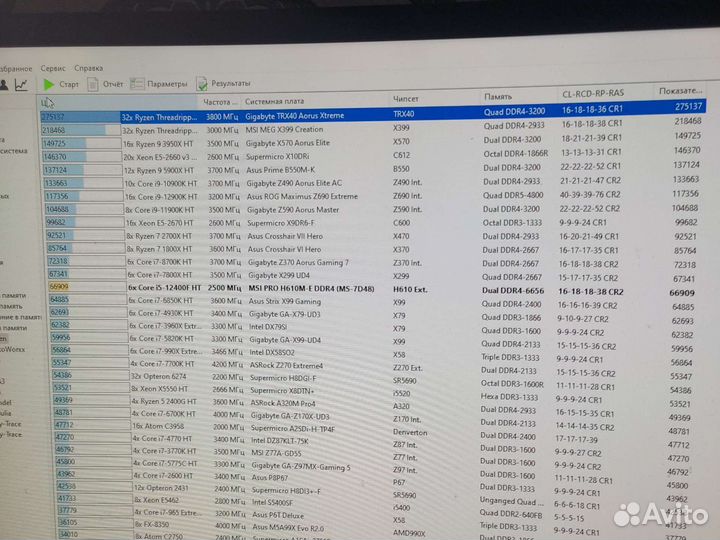Click the Старт button label
720x540 pixels.
[69, 84]
